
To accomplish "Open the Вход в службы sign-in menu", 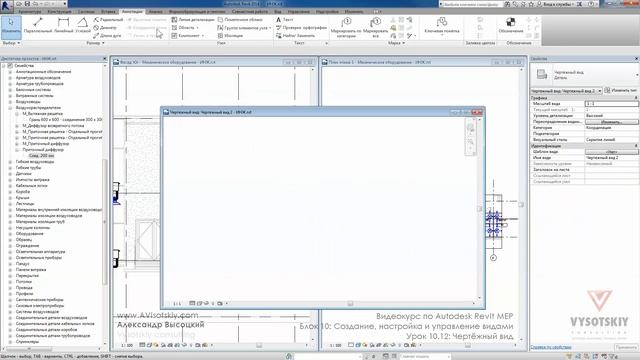I will coord(556,4).
